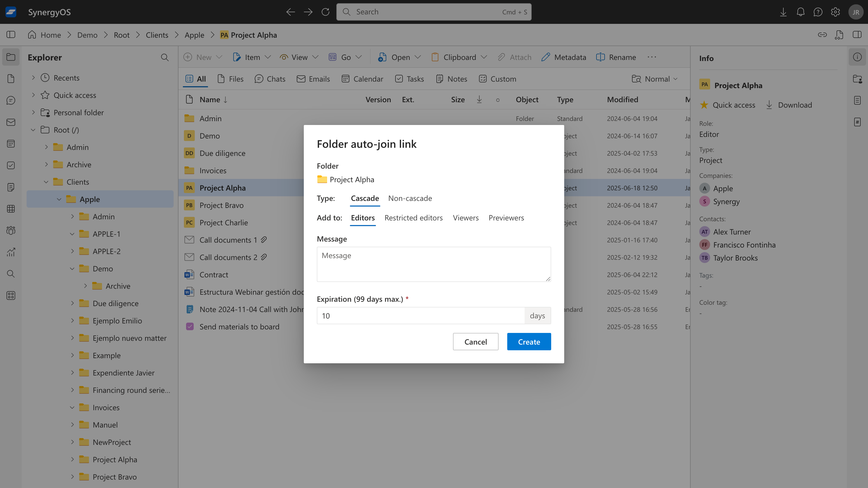Select Viewers in Add to options
This screenshot has height=488, width=868.
[465, 218]
